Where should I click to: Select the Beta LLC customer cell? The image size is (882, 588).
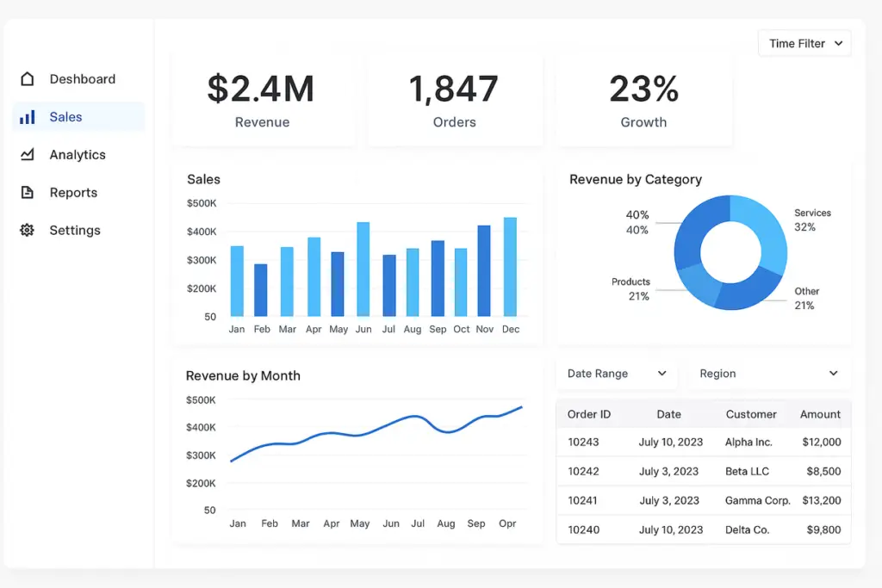[748, 472]
